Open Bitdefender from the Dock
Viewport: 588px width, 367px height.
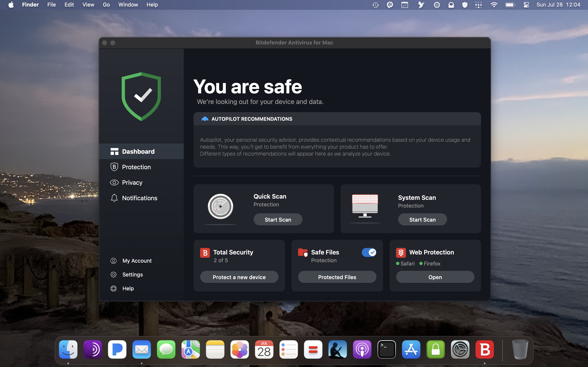[x=484, y=349]
